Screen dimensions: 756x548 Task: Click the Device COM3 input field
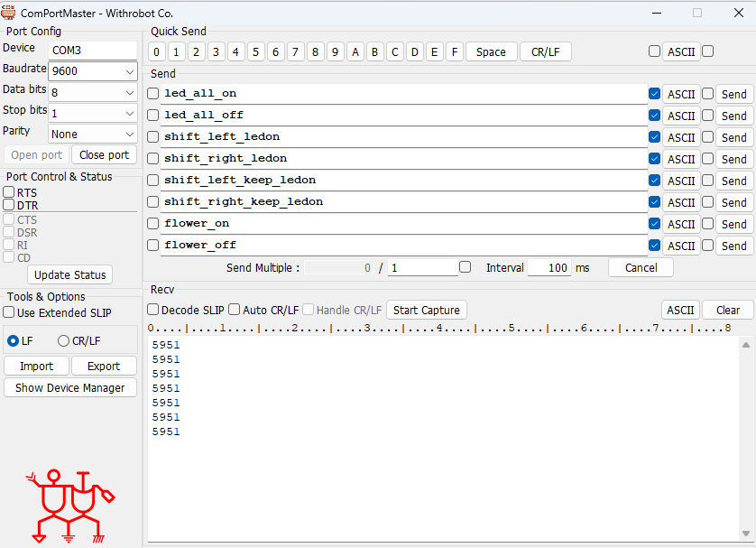[x=93, y=51]
